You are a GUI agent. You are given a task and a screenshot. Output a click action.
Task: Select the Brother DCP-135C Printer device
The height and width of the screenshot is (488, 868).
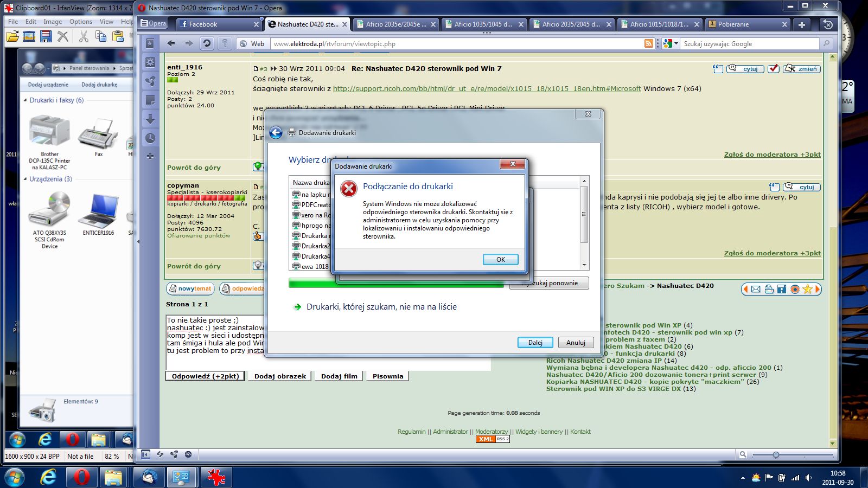coord(49,143)
